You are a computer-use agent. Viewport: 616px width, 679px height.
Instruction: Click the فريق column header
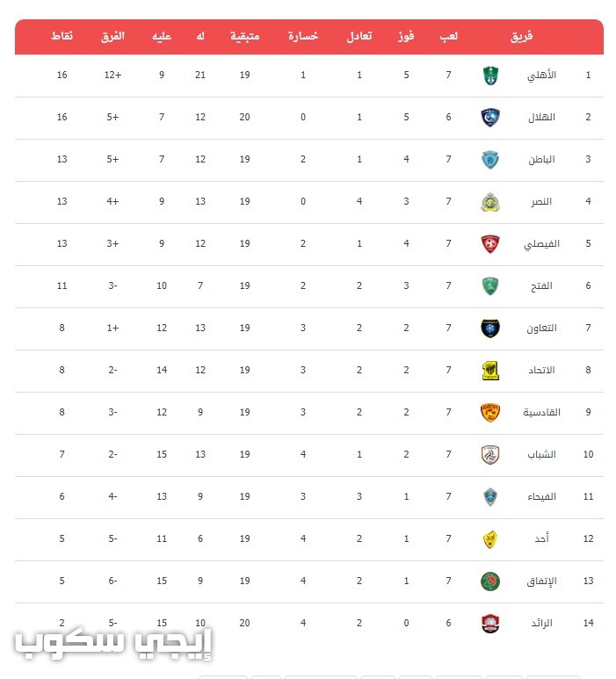(522, 36)
